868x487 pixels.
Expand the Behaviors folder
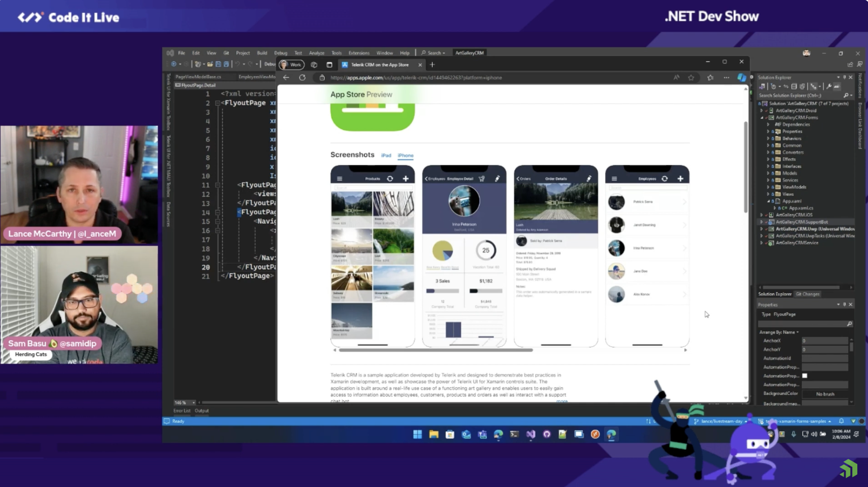pyautogui.click(x=768, y=139)
